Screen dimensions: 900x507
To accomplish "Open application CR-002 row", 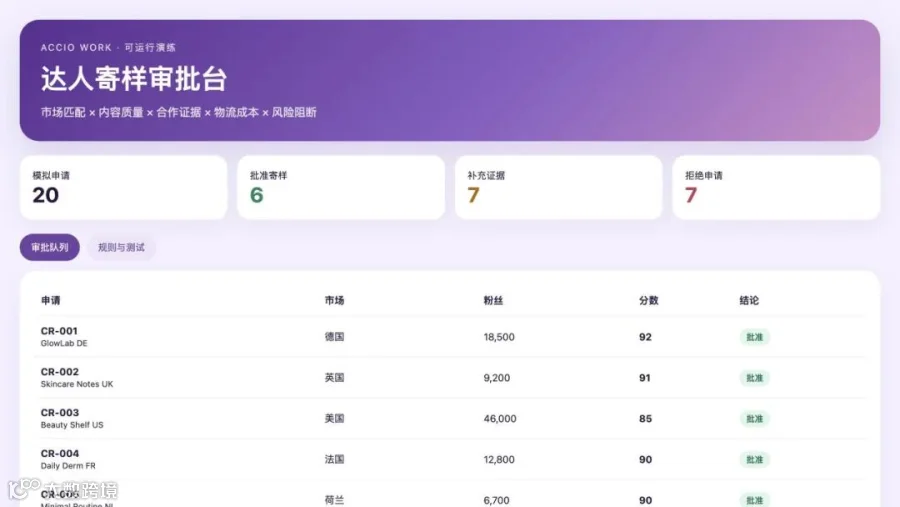I will pos(450,377).
